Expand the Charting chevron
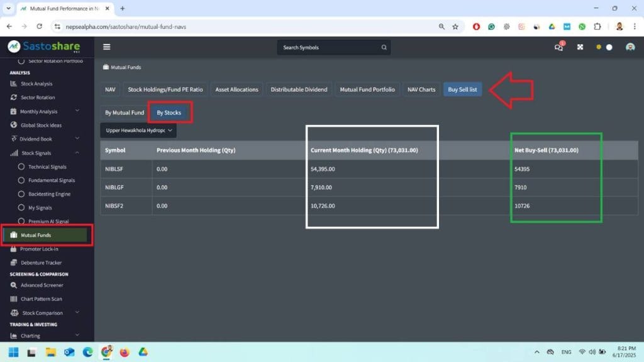 tap(77, 335)
